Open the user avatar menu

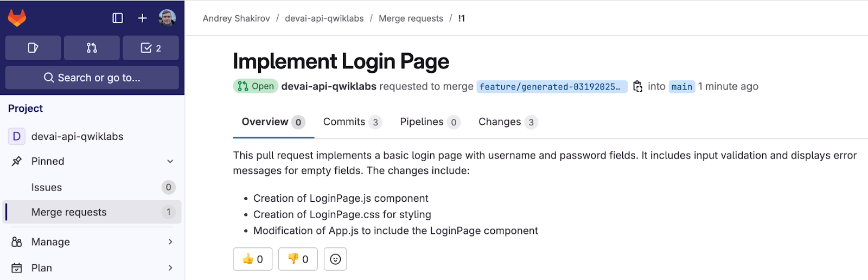pyautogui.click(x=167, y=18)
